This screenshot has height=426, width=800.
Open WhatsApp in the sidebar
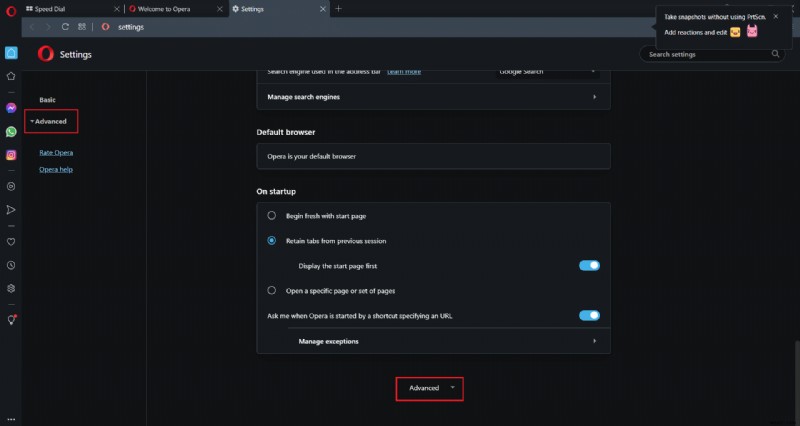[x=11, y=132]
